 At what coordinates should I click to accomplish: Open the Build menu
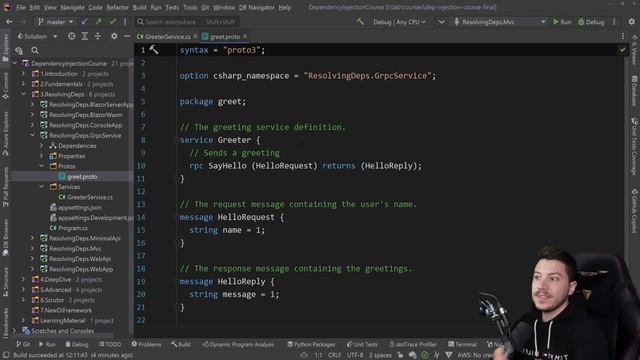140,7
